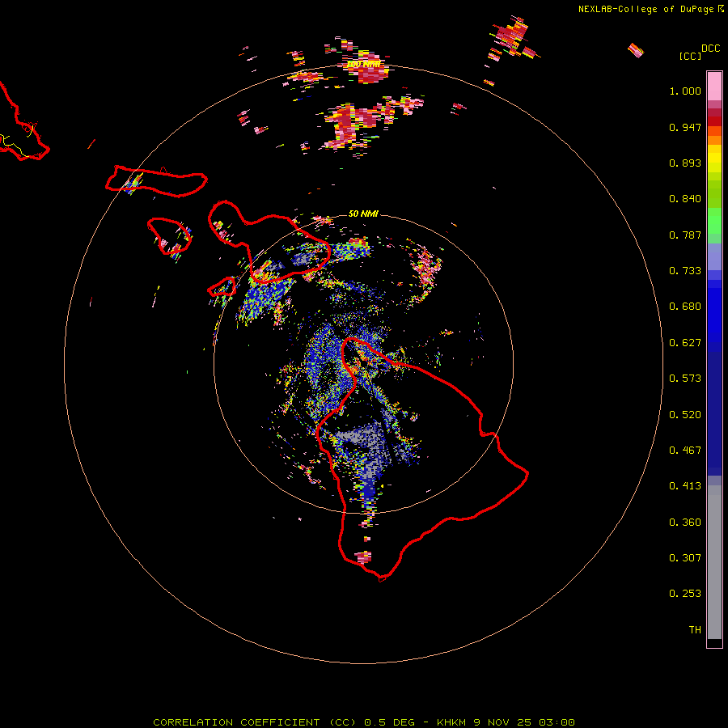Pick the light pink swatch atop the colorbar
Image resolution: width=728 pixels, height=728 pixels.
tap(714, 86)
